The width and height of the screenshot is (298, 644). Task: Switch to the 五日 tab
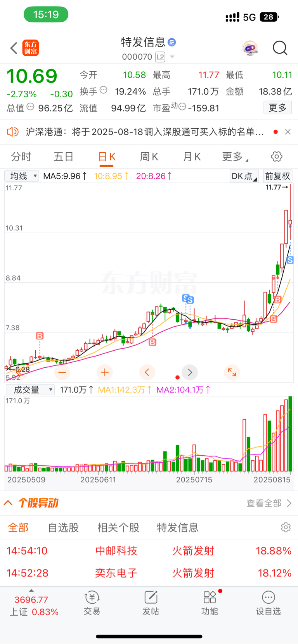click(x=64, y=157)
